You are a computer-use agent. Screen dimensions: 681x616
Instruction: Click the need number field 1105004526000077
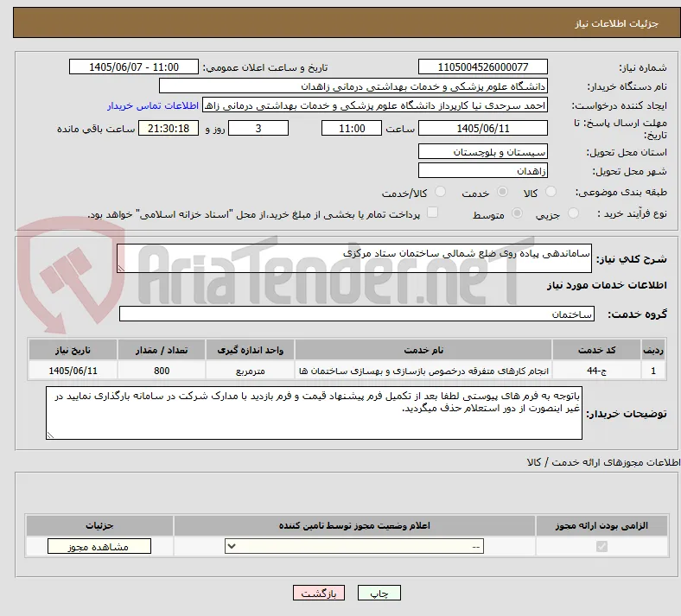pos(483,67)
